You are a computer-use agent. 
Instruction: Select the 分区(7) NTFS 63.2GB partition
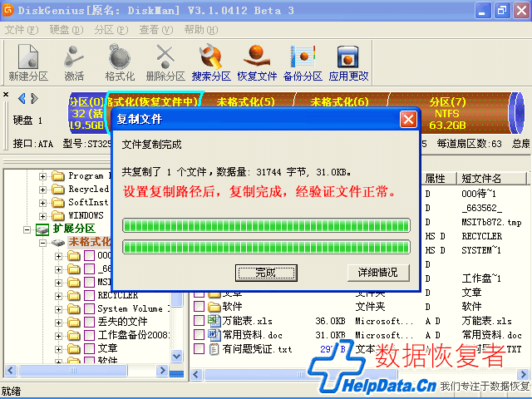click(x=448, y=113)
